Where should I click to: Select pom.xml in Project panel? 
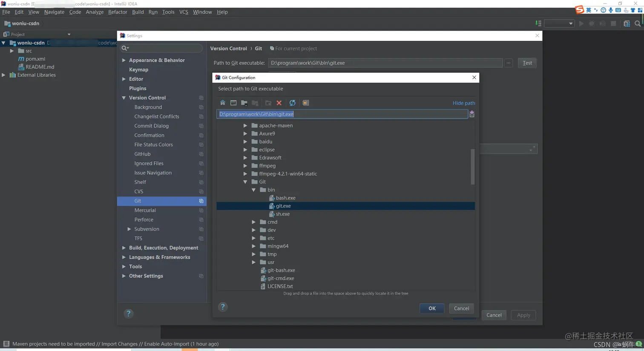coord(35,59)
